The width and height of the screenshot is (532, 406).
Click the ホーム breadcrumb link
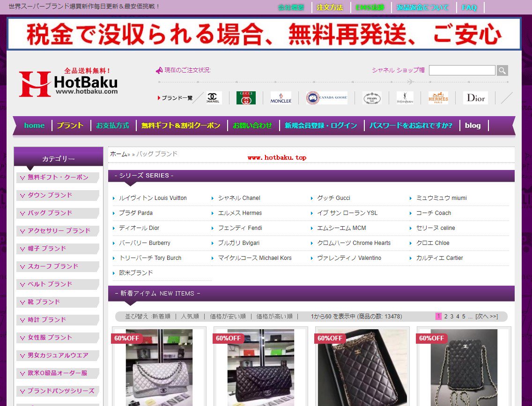[119, 154]
